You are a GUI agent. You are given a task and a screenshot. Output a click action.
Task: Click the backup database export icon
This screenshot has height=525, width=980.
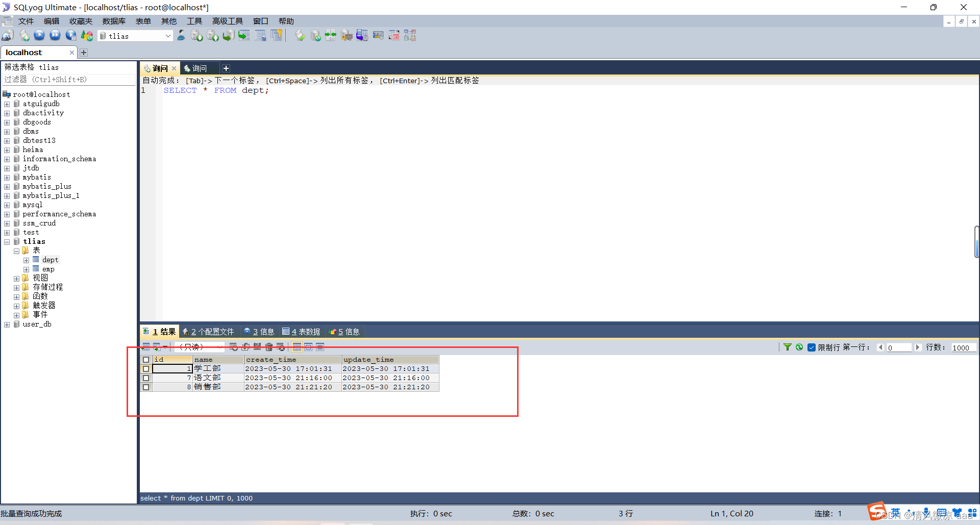pos(213,36)
